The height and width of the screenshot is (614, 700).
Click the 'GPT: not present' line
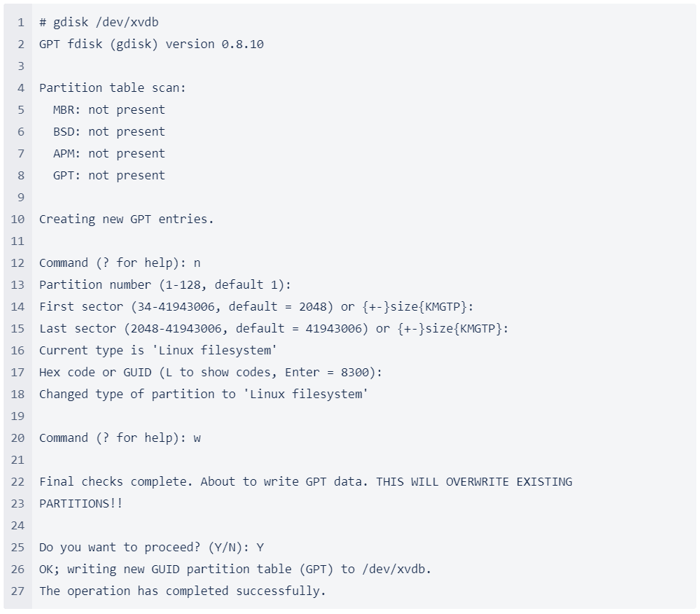coord(109,175)
